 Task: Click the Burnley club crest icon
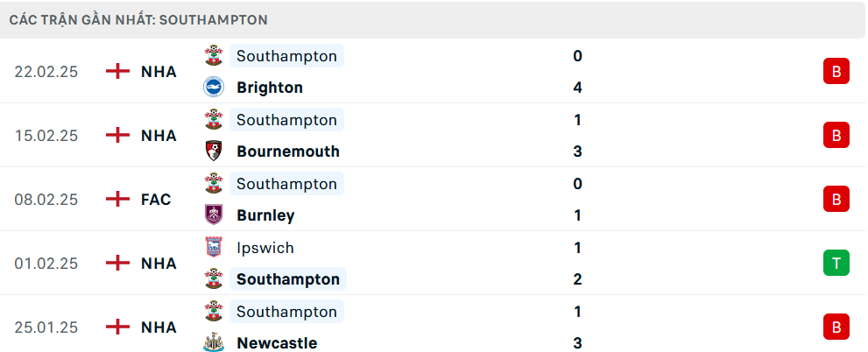point(213,215)
